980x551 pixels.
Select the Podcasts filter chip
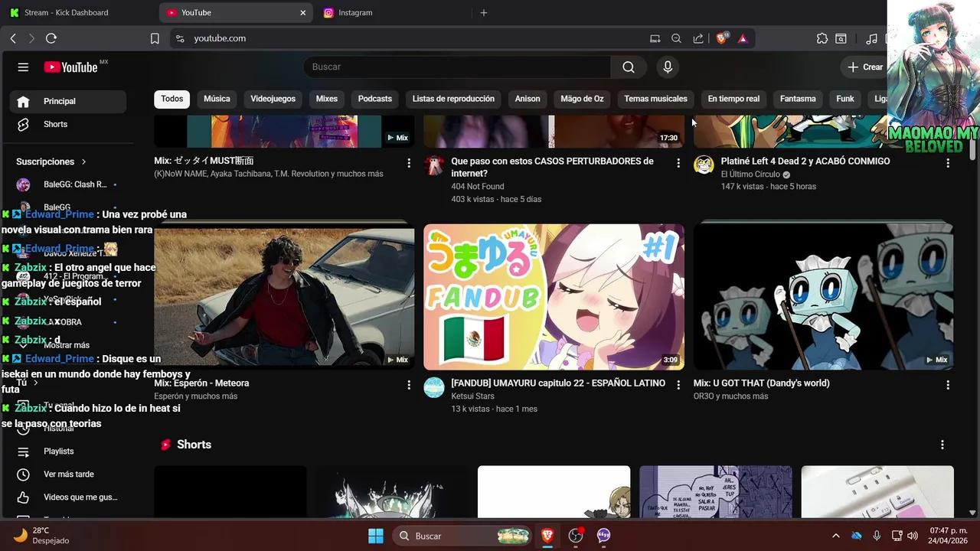375,99
